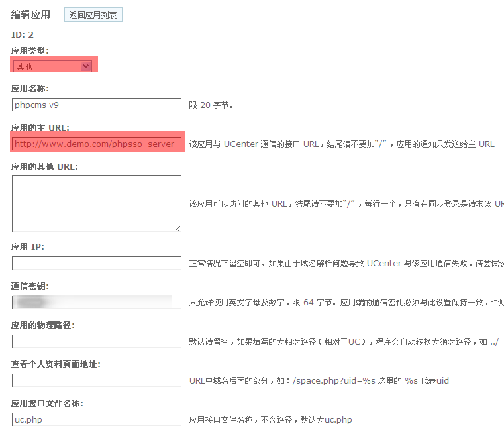Open the 应用类型 dropdown showing 其他
The height and width of the screenshot is (432, 504).
[x=52, y=66]
